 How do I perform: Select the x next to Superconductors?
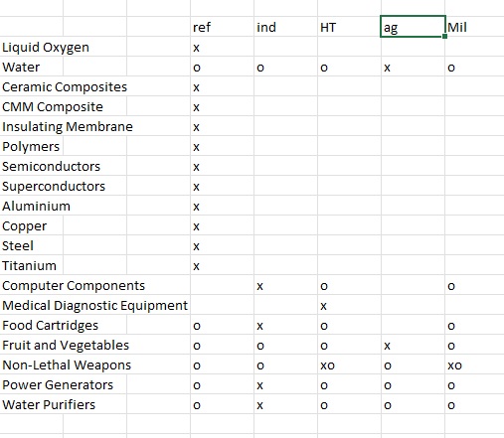coord(196,187)
